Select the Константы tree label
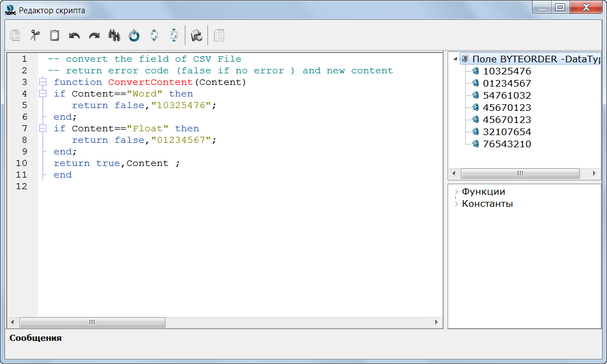 [487, 204]
